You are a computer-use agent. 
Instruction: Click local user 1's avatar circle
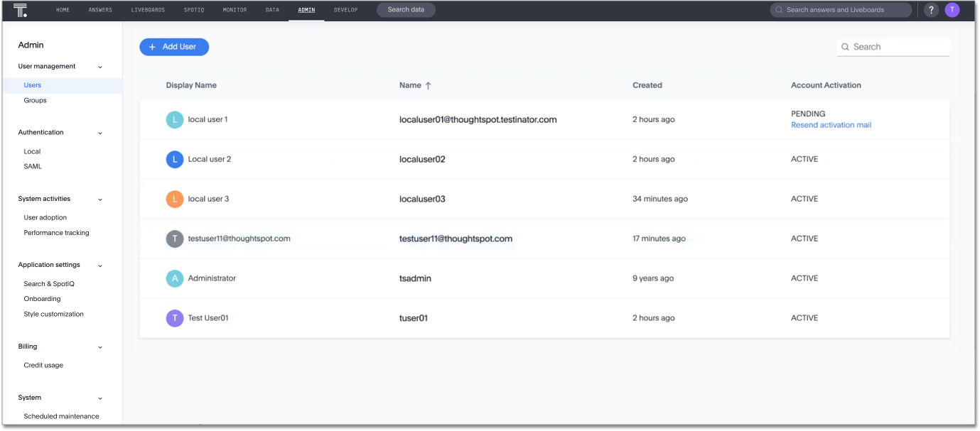pos(175,119)
